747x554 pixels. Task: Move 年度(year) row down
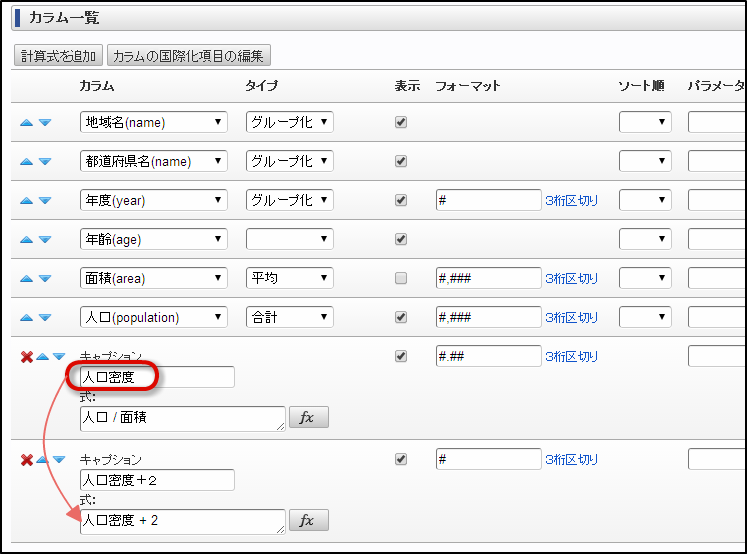tap(45, 201)
